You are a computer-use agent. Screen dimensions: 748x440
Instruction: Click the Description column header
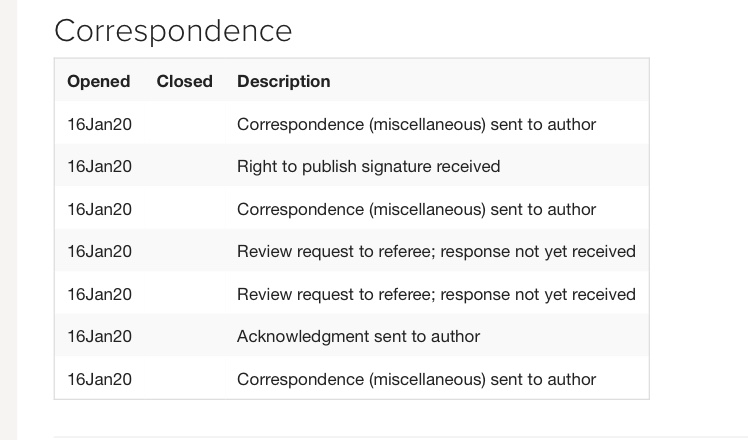pyautogui.click(x=284, y=82)
